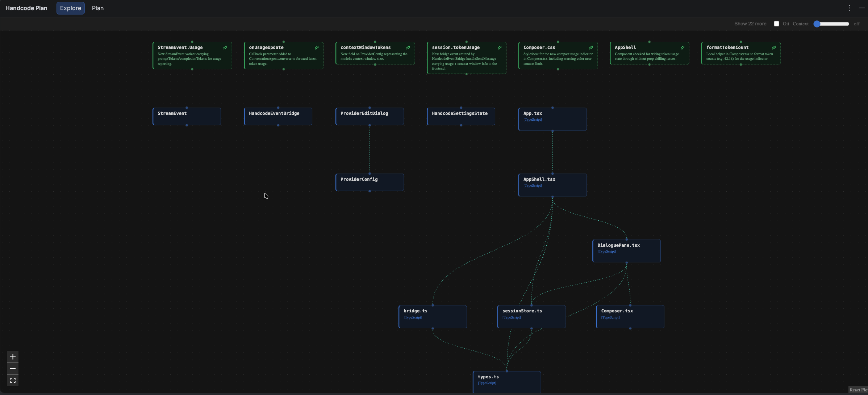Select the formatTokenCount planned node
Screen dimensions: 868x395
[741, 53]
